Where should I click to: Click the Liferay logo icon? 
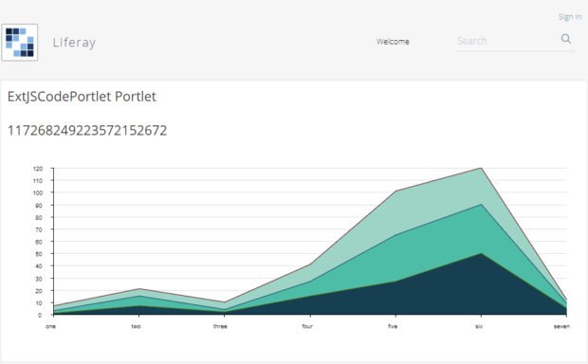click(x=20, y=43)
